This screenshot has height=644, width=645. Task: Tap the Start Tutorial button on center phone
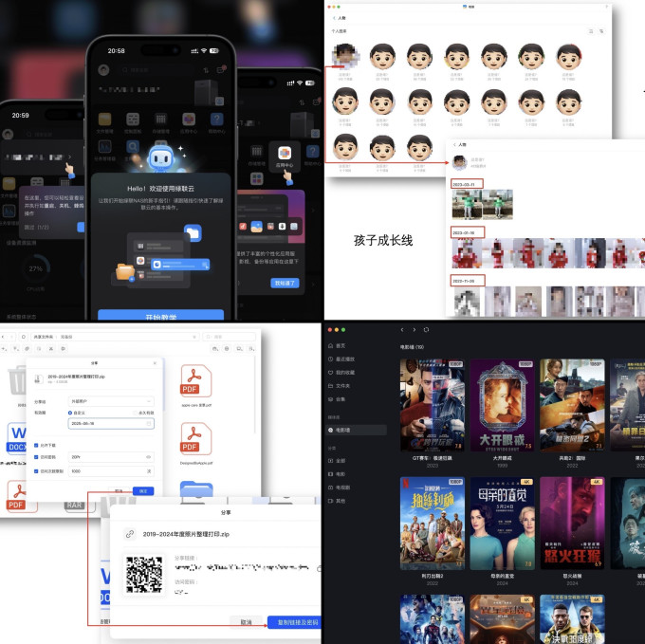point(161,316)
